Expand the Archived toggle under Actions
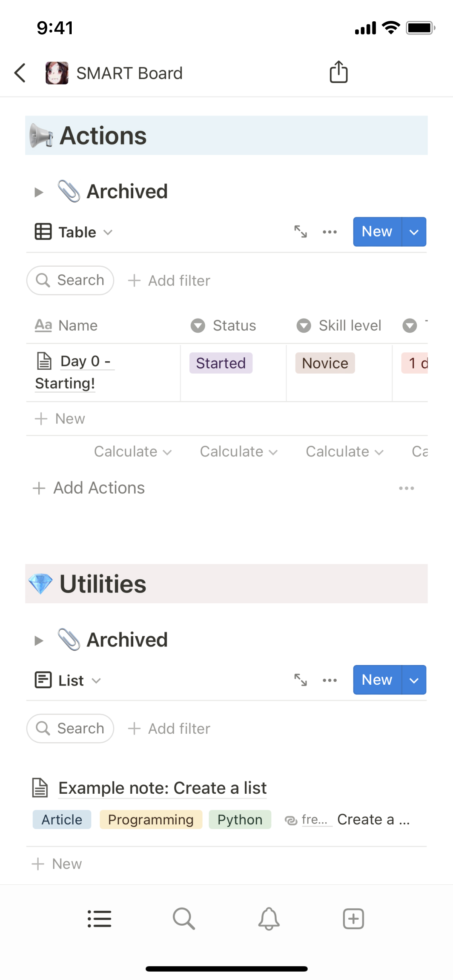This screenshot has height=980, width=453. 39,192
